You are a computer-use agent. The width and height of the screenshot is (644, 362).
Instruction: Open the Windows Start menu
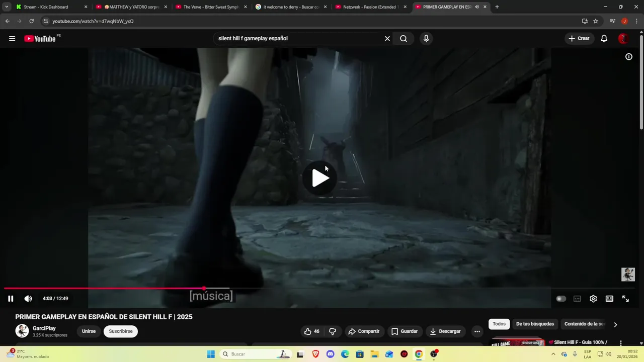click(x=211, y=354)
